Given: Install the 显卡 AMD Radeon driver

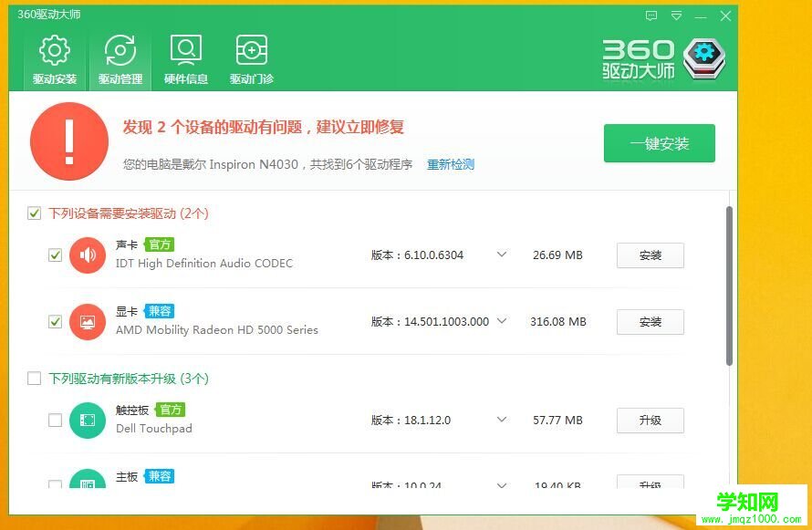Looking at the screenshot, I should 650,322.
